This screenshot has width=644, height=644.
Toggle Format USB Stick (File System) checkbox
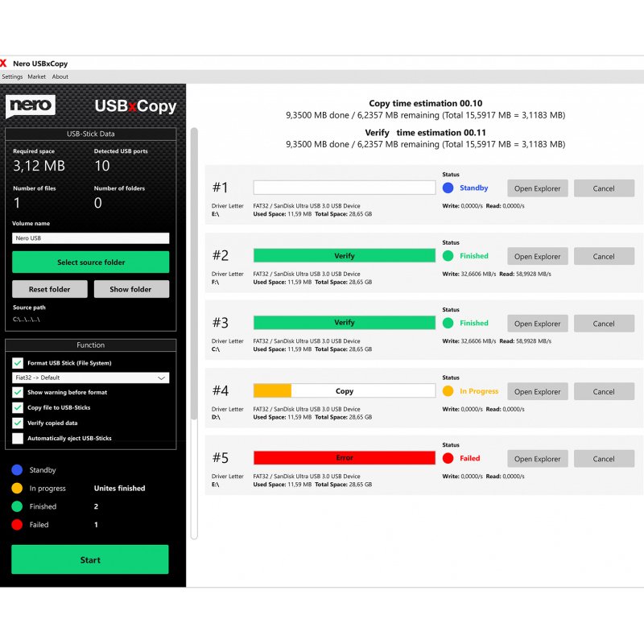click(x=18, y=363)
